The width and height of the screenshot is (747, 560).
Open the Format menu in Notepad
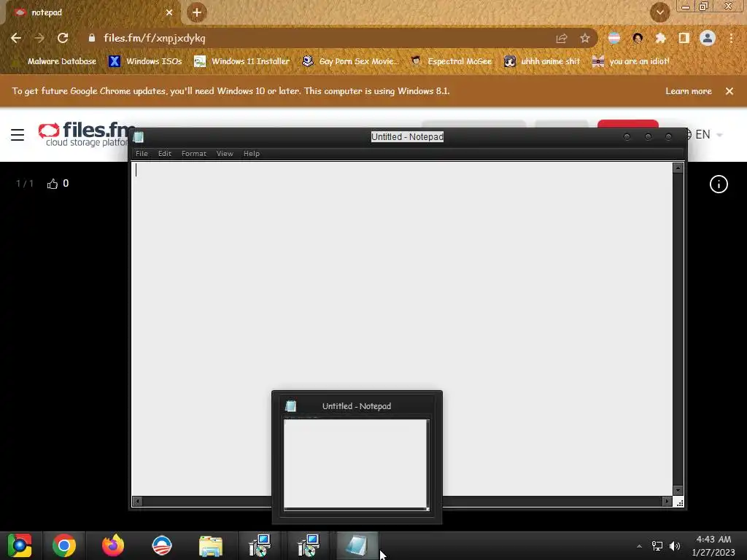[x=194, y=153]
